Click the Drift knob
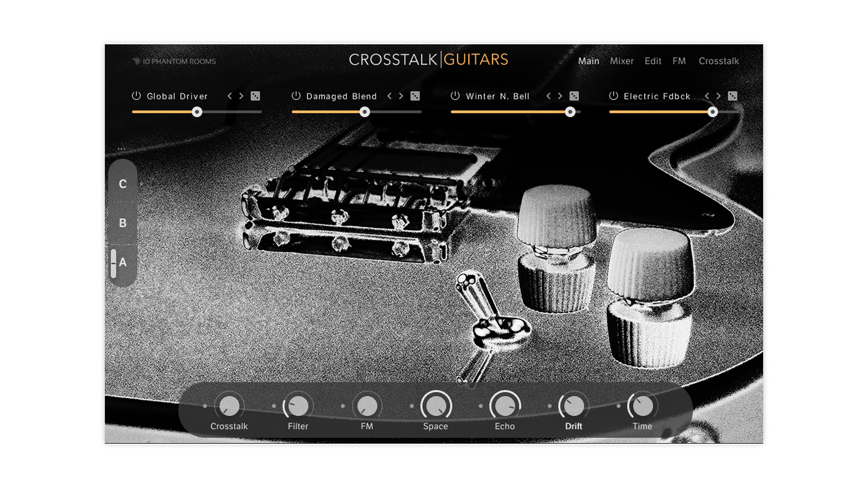The height and width of the screenshot is (488, 868). click(x=574, y=406)
